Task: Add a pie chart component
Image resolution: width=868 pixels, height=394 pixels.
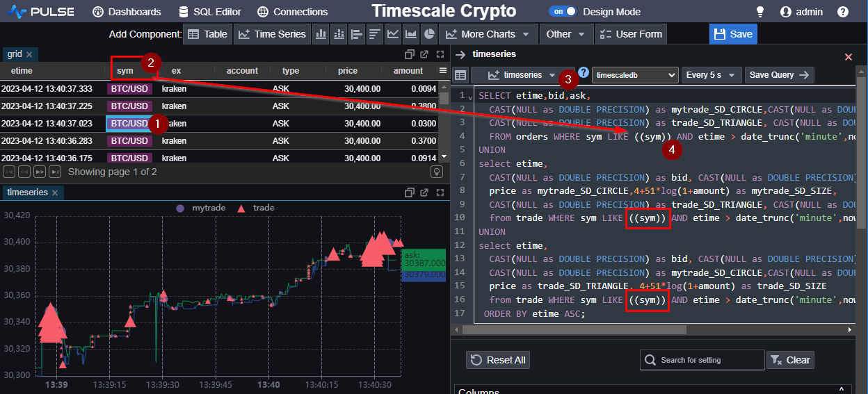Action: coord(429,34)
